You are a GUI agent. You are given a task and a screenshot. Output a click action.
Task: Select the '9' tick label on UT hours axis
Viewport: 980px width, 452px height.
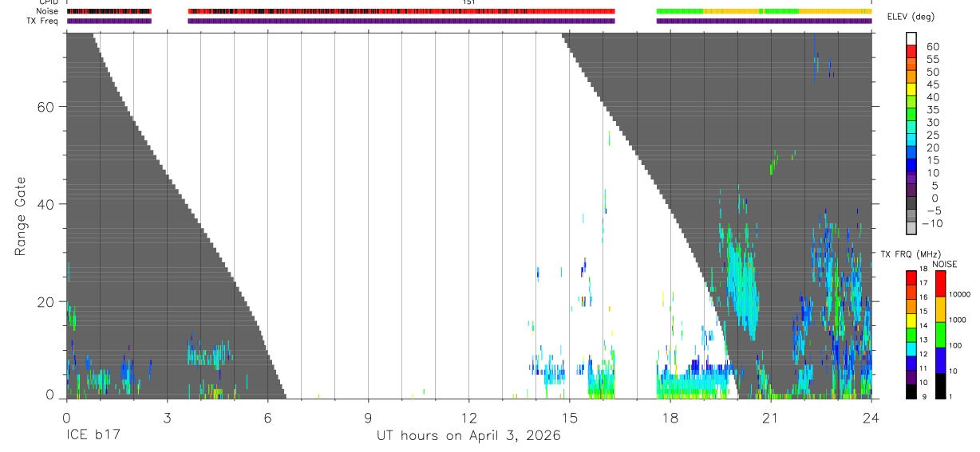pos(368,417)
